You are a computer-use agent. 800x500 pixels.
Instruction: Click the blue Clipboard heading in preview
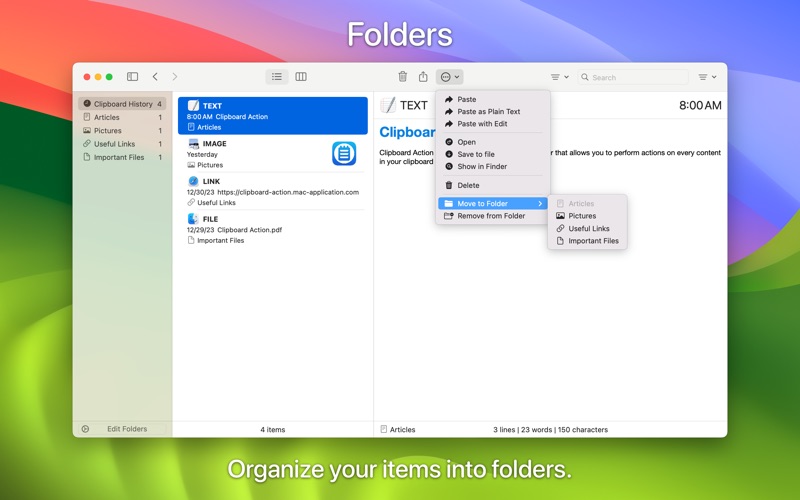pos(407,132)
